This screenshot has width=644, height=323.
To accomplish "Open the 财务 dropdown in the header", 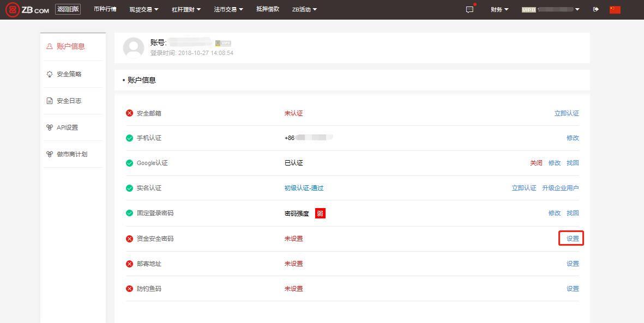I will click(499, 9).
